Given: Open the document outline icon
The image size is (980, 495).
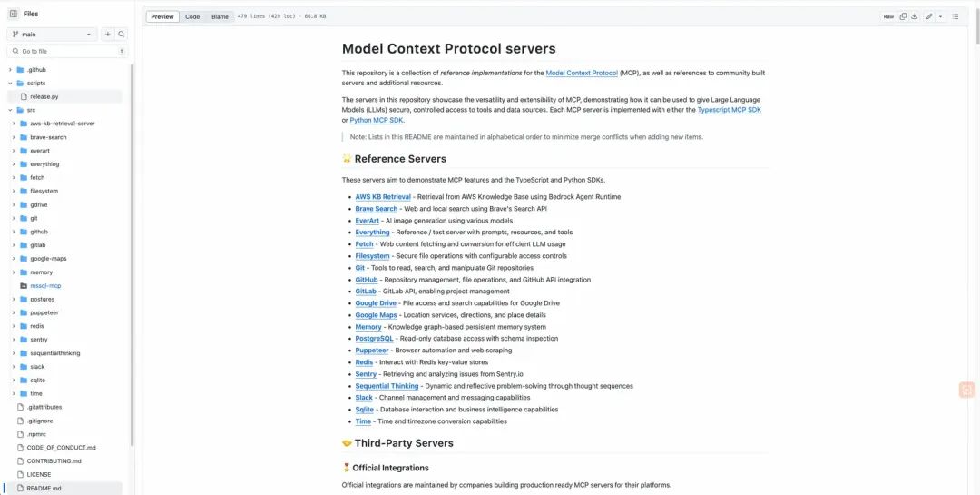Looking at the screenshot, I should coord(955,16).
